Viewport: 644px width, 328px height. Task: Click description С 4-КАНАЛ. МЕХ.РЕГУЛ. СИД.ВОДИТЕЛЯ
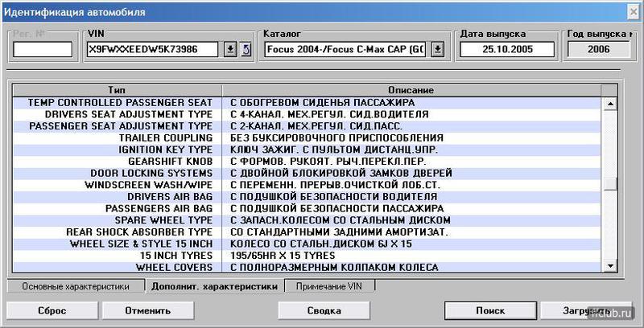click(329, 114)
